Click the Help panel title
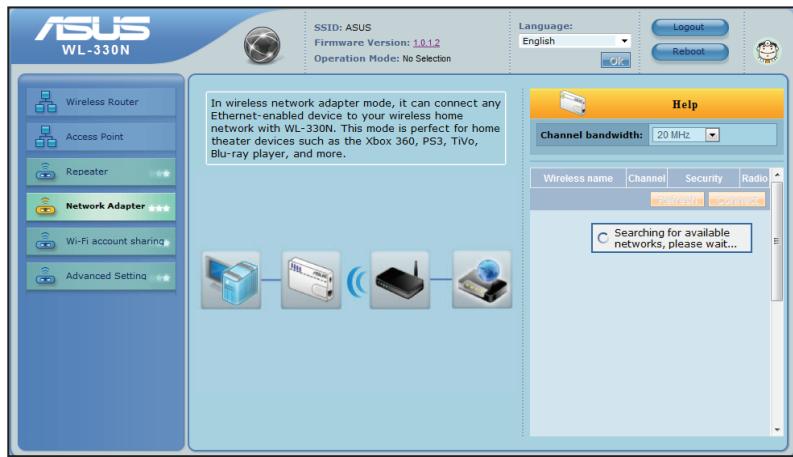Viewport: 793px width, 457px height. 685,105
